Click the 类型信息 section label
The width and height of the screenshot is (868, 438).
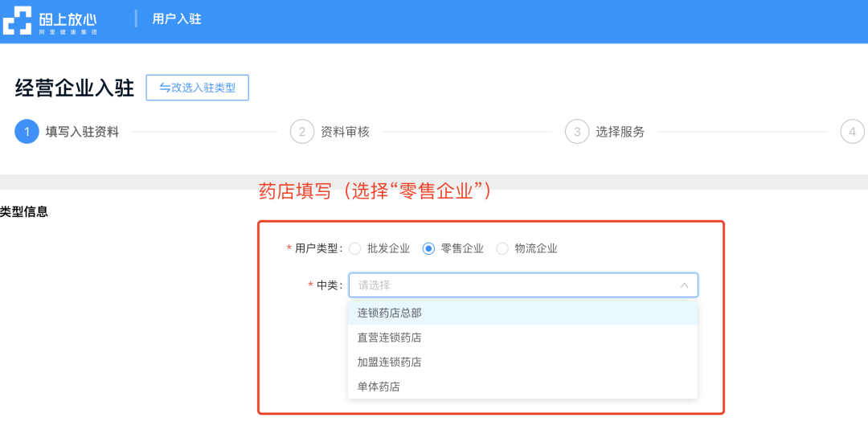[x=24, y=211]
